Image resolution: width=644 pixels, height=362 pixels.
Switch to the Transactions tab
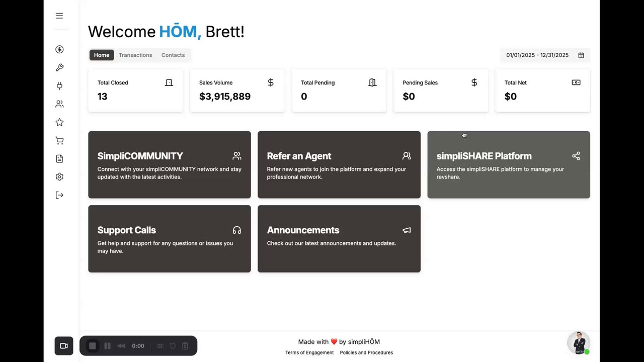tap(135, 55)
